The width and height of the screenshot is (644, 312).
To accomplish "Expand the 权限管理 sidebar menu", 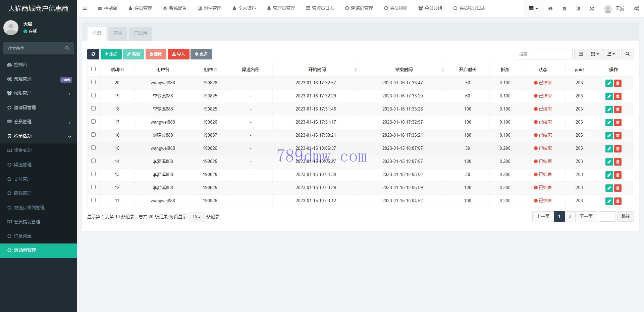I will pyautogui.click(x=39, y=93).
